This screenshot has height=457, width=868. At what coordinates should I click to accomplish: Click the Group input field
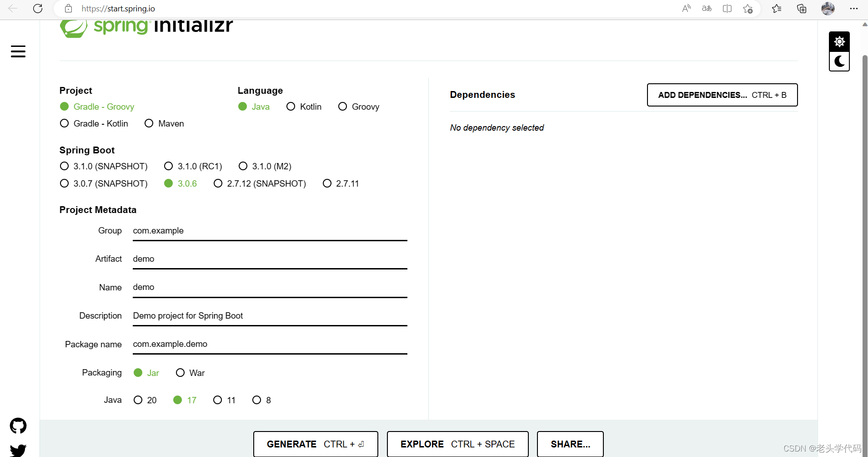pyautogui.click(x=270, y=231)
